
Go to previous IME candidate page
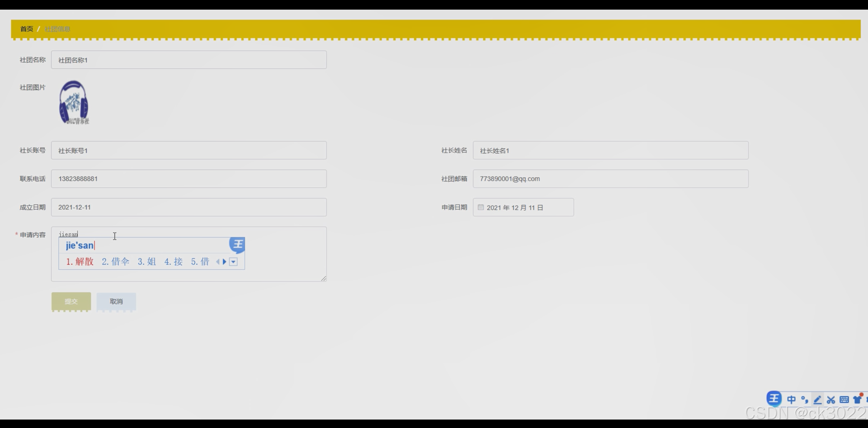218,262
